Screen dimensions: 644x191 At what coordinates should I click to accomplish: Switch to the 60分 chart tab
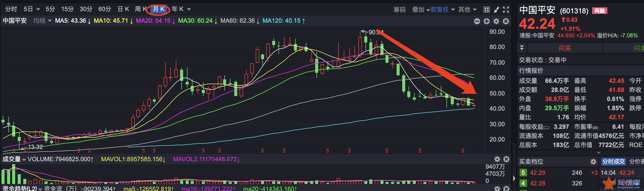click(105, 9)
